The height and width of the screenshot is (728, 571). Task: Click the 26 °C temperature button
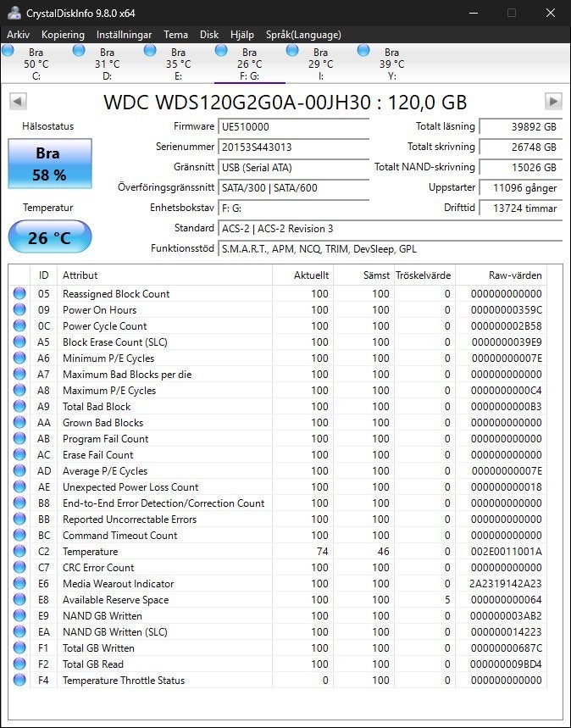tap(50, 236)
